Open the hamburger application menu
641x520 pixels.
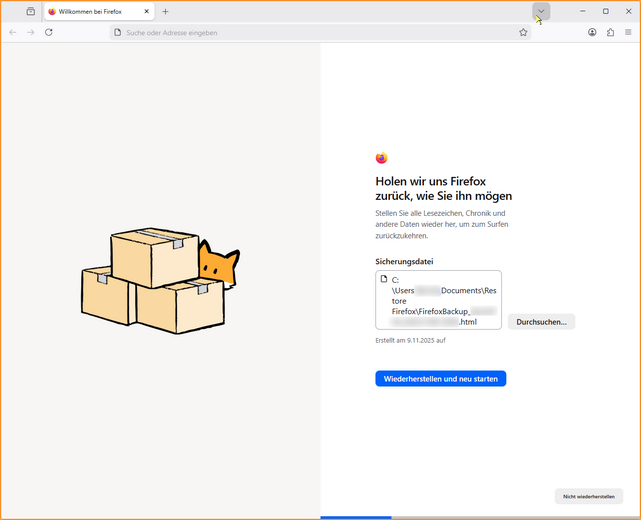coord(628,32)
